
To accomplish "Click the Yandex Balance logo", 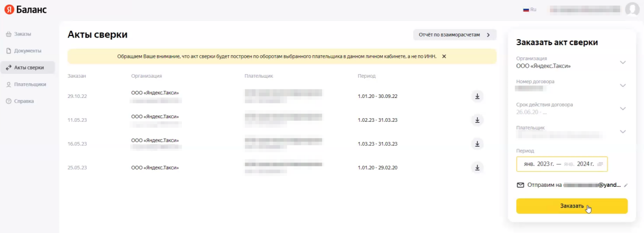I will tap(25, 10).
